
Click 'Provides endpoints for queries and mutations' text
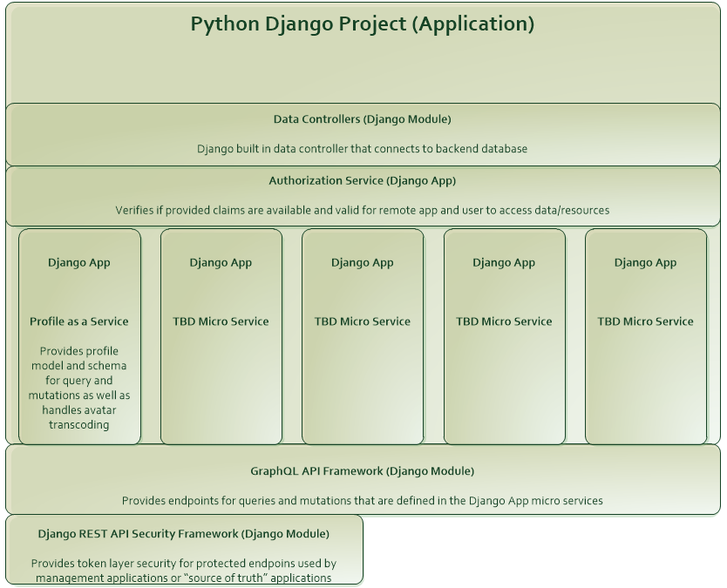pos(362,501)
